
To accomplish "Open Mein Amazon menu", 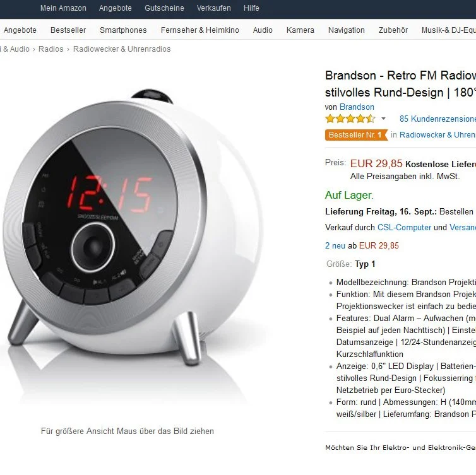I will pyautogui.click(x=63, y=8).
